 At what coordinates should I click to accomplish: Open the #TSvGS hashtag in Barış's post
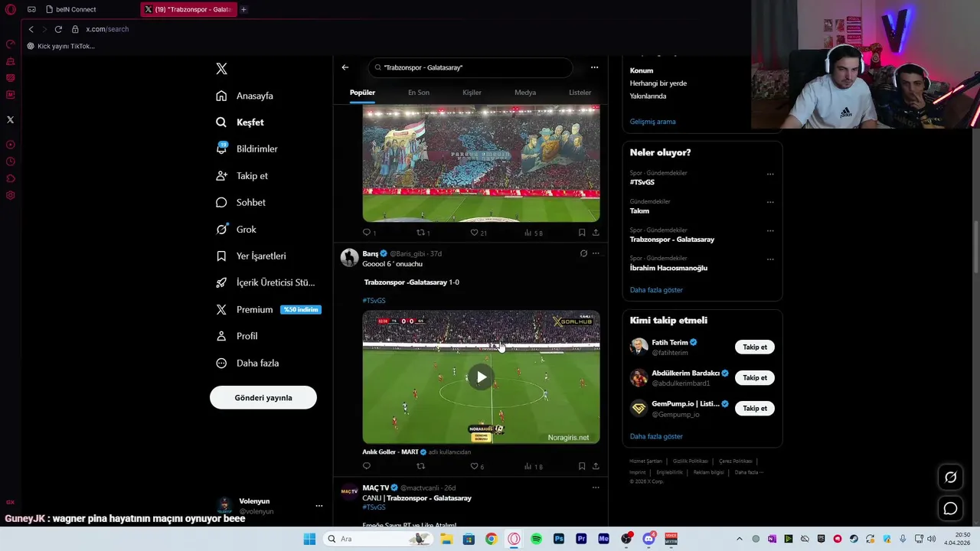pyautogui.click(x=374, y=301)
